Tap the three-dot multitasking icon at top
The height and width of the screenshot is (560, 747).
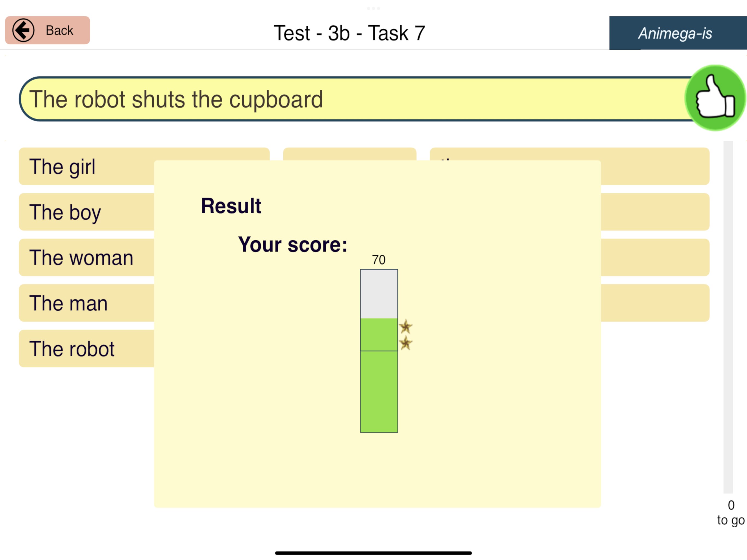pyautogui.click(x=373, y=8)
